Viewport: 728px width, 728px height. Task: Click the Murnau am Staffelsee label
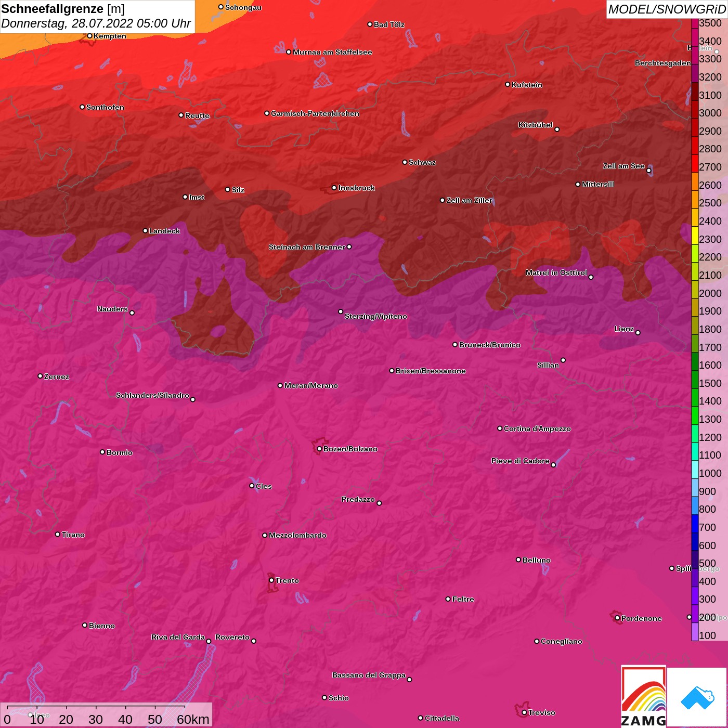(x=332, y=52)
